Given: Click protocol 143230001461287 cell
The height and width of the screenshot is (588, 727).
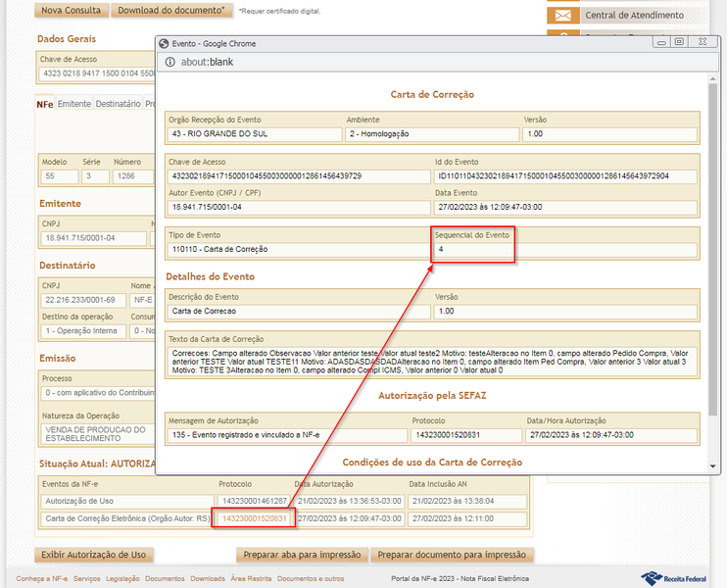Looking at the screenshot, I should click(255, 502).
